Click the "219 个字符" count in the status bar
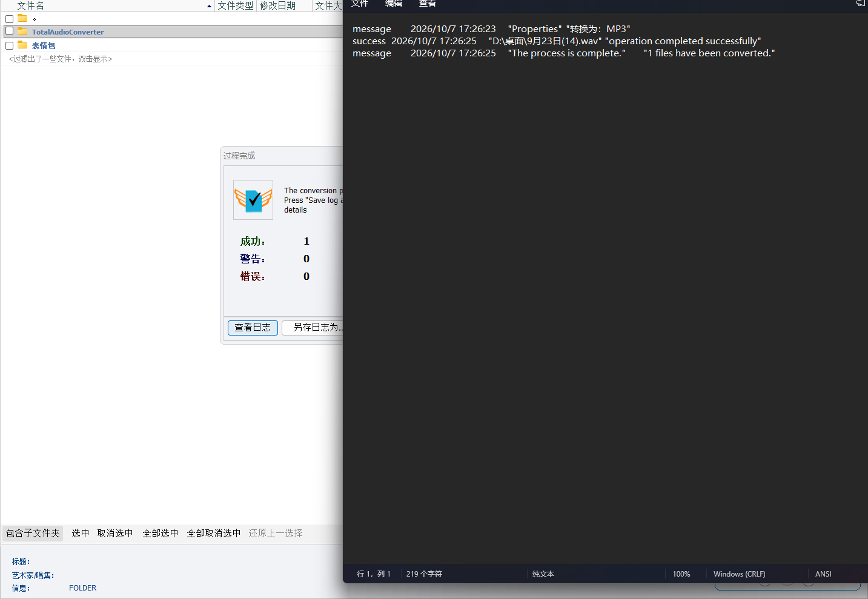868x599 pixels. (x=424, y=574)
